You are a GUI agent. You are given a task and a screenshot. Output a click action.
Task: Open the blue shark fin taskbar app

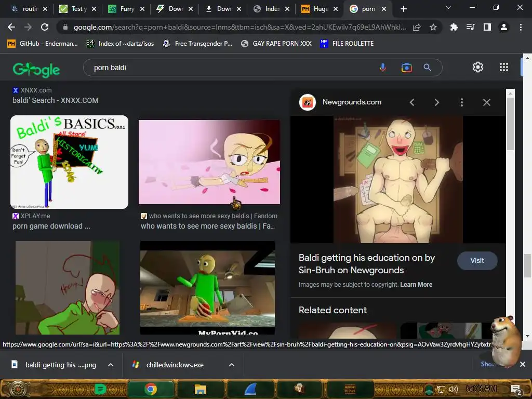pos(250,389)
